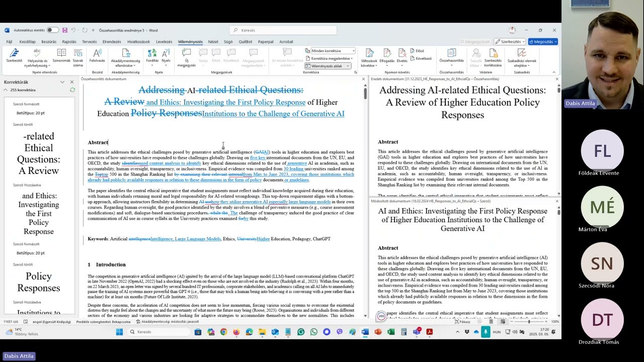Go to Következő tracked change
The image size is (644, 362).
[x=421, y=58]
